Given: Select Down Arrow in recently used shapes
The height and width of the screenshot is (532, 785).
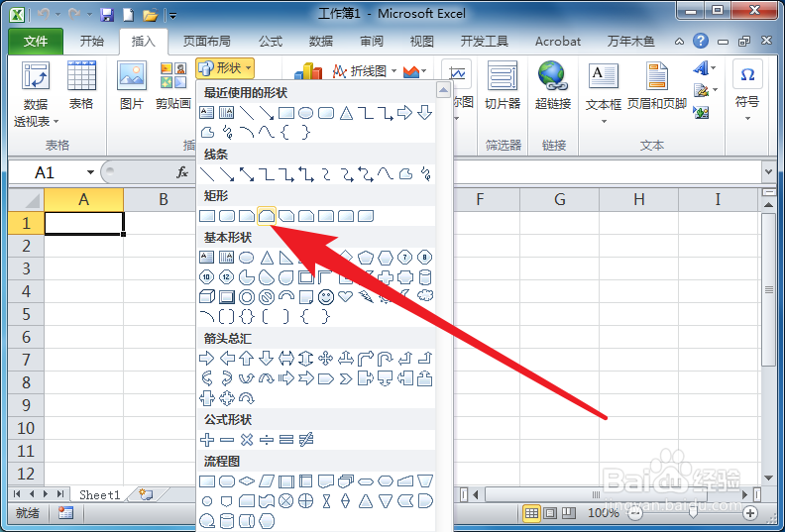Looking at the screenshot, I should pos(425,112).
